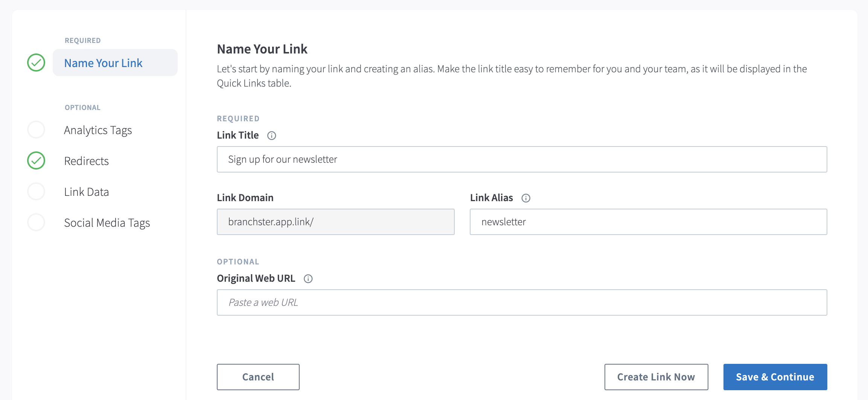Viewport: 868px width, 400px height.
Task: Open the Social Media Tags step
Action: (107, 223)
